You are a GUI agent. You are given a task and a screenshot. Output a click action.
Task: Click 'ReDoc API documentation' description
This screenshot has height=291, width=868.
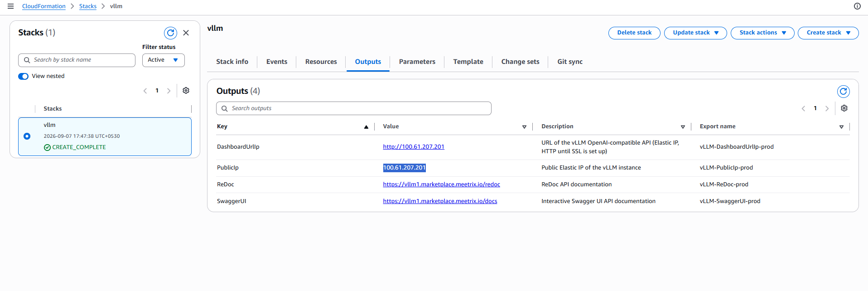point(576,184)
